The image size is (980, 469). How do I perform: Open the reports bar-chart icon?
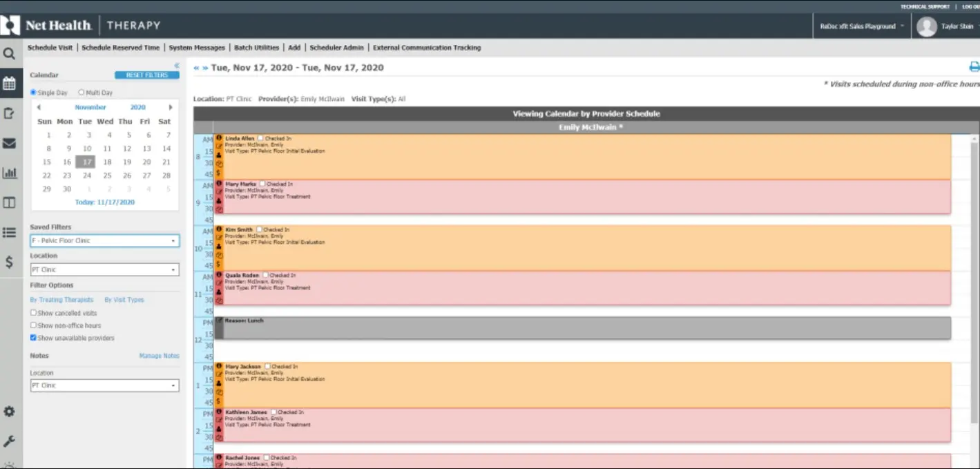click(x=10, y=173)
